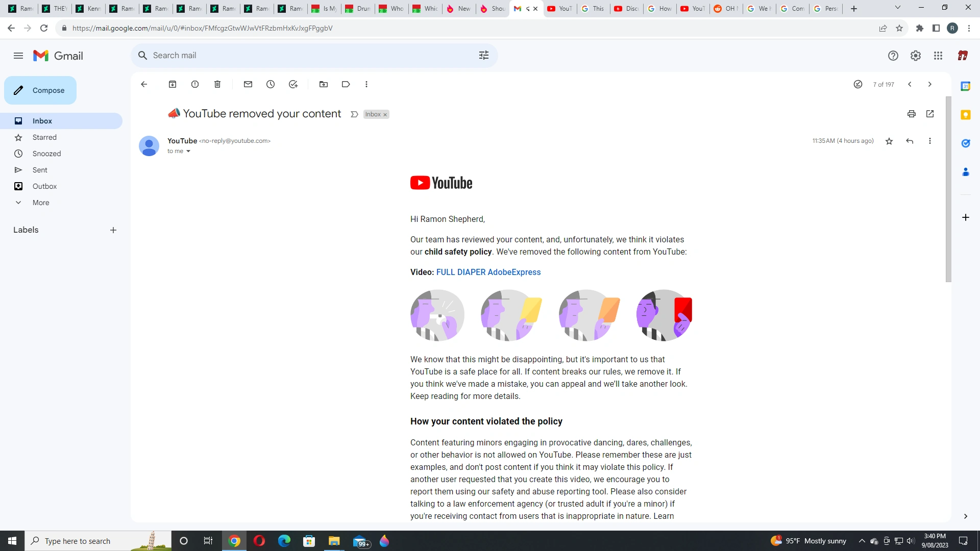Remove the Inbox label chip
This screenshot has width=980, height=551.
[385, 114]
